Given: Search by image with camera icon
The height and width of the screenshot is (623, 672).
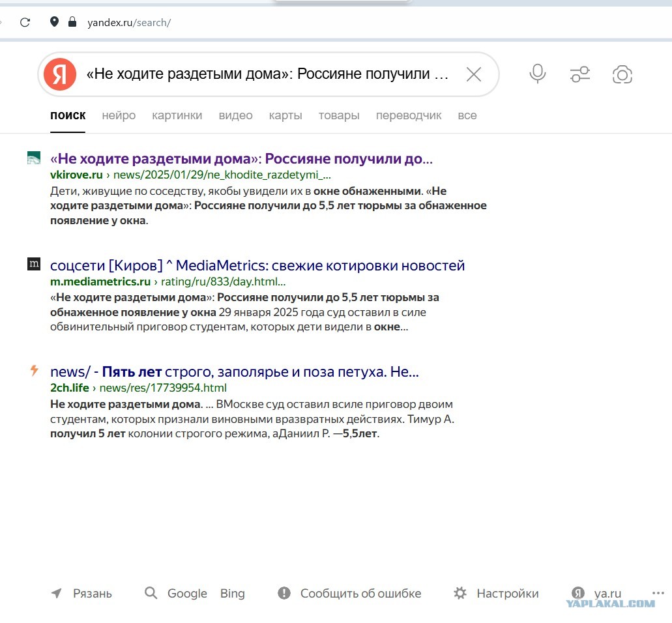Looking at the screenshot, I should tap(622, 74).
